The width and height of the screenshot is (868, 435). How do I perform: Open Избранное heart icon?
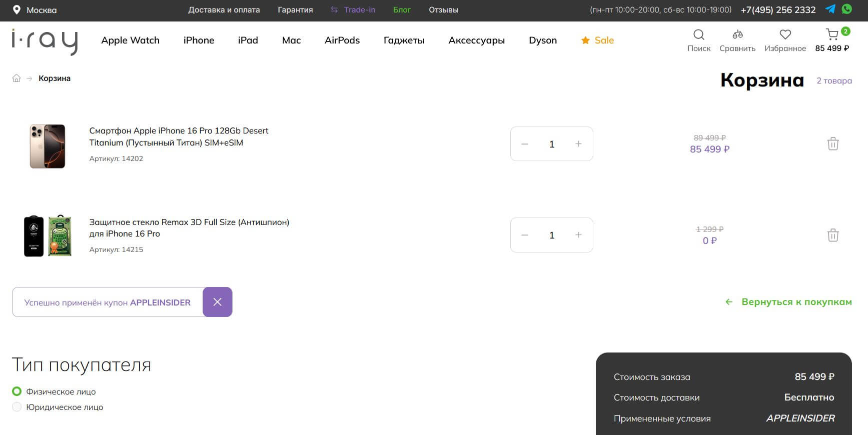(785, 34)
